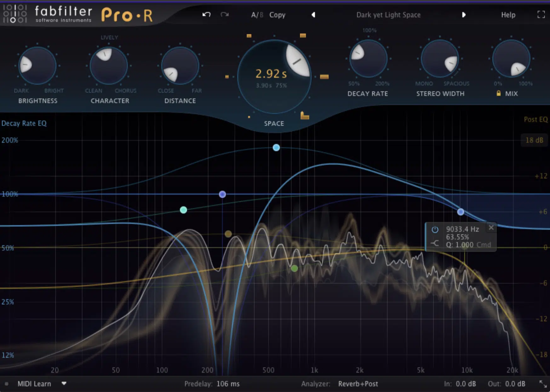Click the Mix knob
This screenshot has height=392, width=550.
point(511,58)
